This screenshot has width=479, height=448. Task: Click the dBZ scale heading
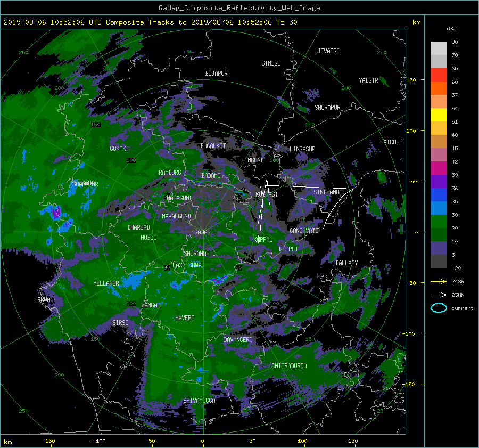[x=451, y=29]
